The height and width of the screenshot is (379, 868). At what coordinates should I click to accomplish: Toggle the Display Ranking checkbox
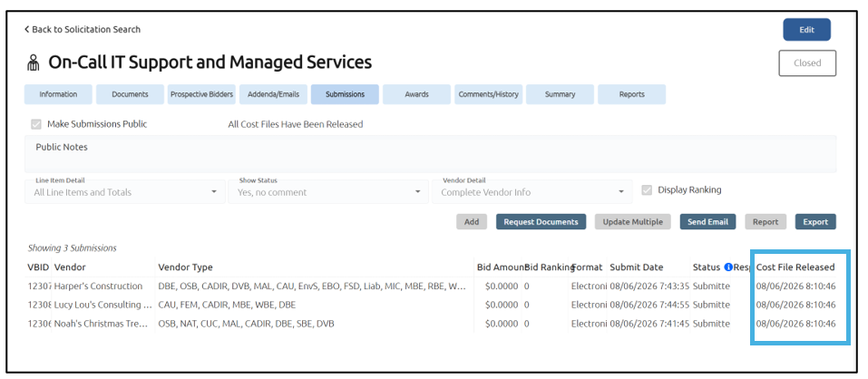click(647, 190)
